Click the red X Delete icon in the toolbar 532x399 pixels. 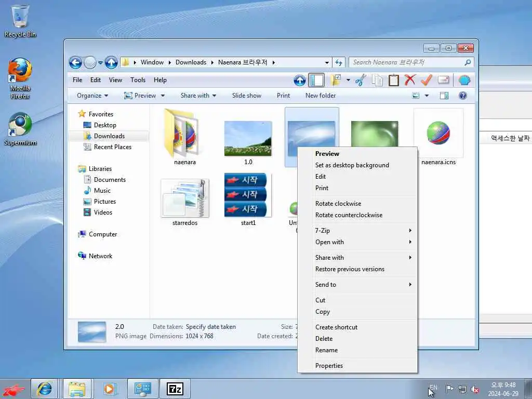(410, 80)
